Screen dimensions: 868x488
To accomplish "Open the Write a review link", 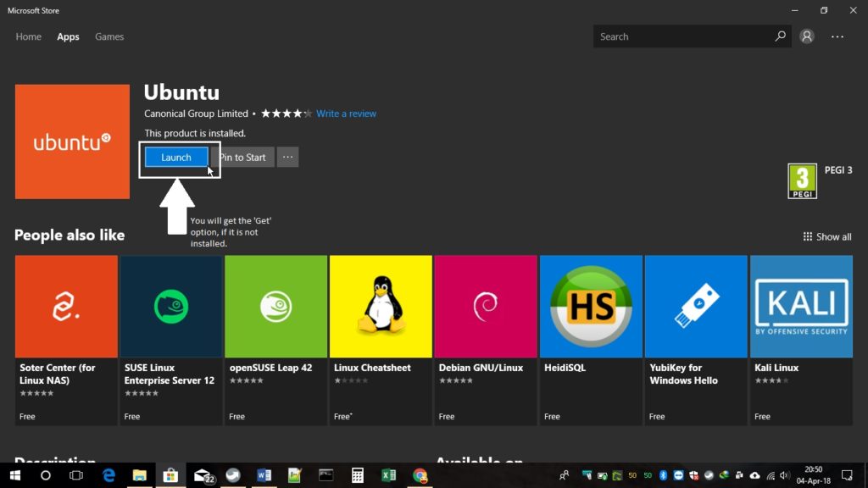I will pyautogui.click(x=346, y=113).
